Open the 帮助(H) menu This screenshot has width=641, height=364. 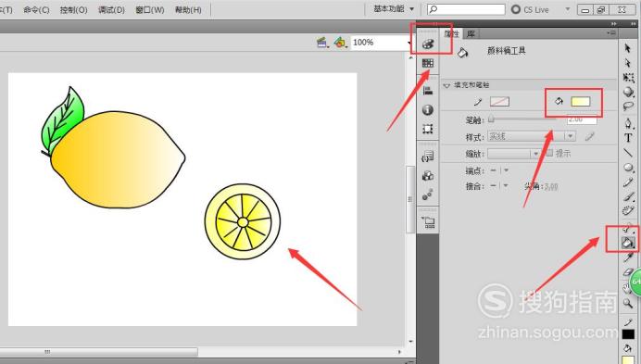(x=188, y=10)
